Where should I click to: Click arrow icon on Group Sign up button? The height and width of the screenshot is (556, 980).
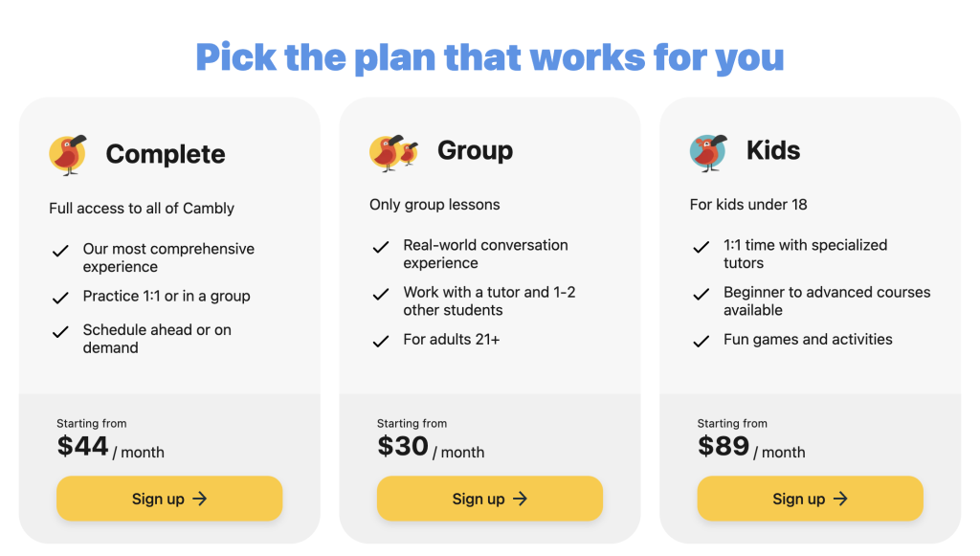520,499
